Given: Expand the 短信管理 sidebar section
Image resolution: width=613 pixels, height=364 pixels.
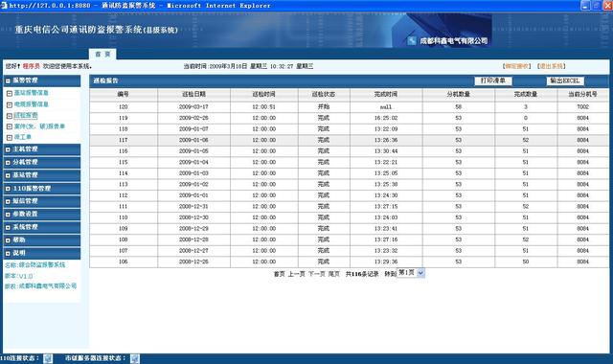Looking at the screenshot, I should (x=8, y=202).
